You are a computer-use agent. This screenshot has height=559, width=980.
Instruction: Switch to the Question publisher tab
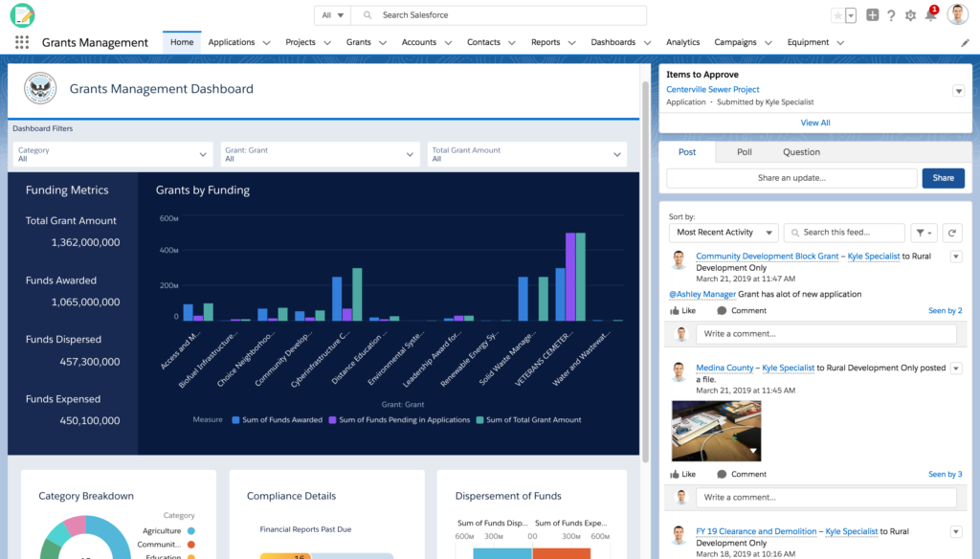pos(801,152)
